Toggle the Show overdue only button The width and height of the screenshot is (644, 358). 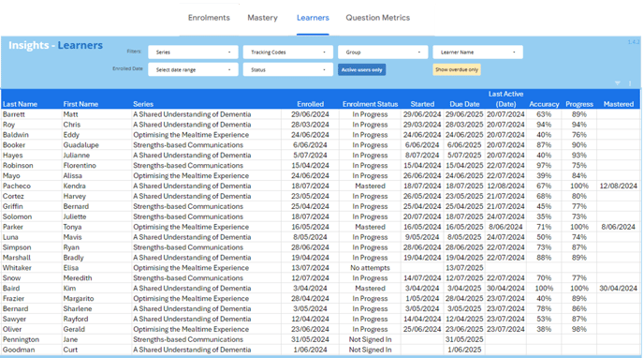click(457, 69)
